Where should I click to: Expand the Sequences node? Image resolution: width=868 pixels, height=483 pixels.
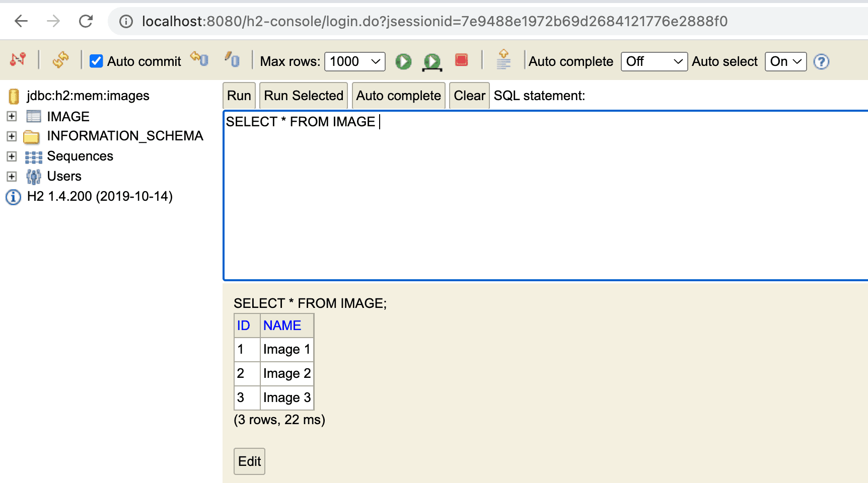[x=12, y=156]
